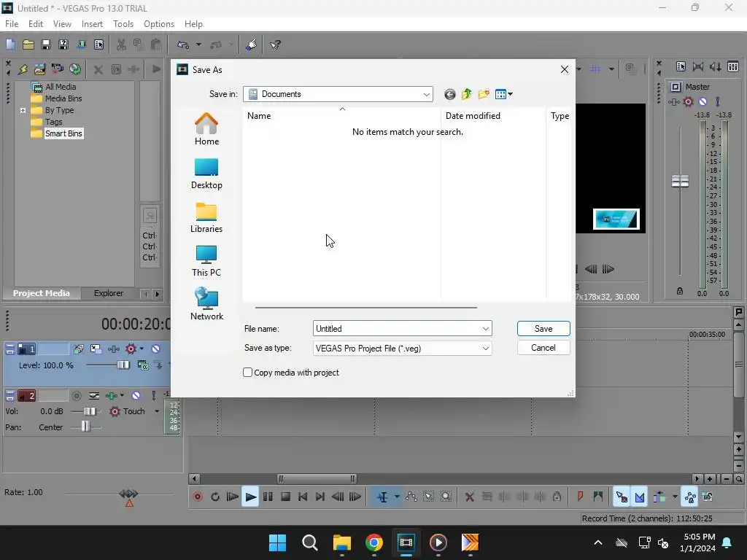Viewport: 747px width, 560px height.
Task: Click the Undo arrow icon in toolbar
Action: pos(183,44)
